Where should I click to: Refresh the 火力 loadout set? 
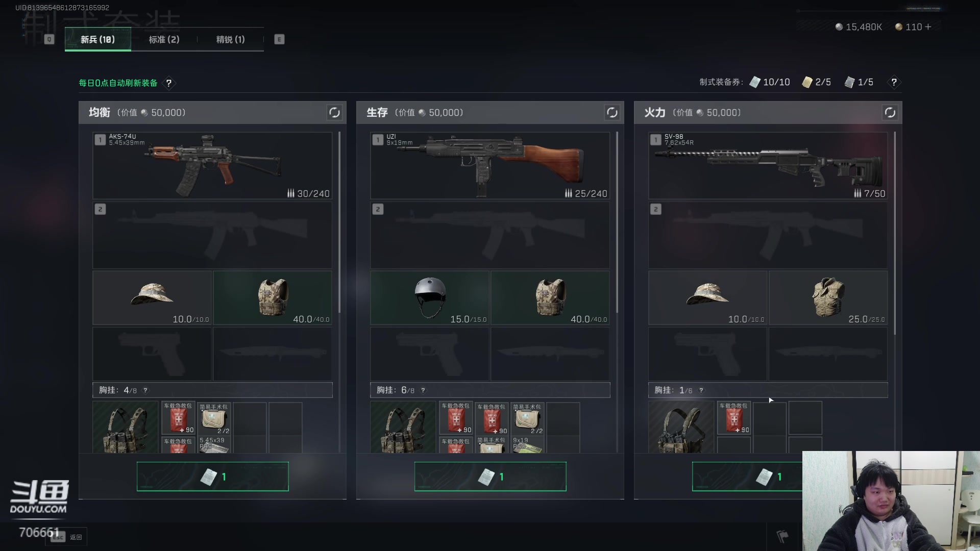[890, 112]
